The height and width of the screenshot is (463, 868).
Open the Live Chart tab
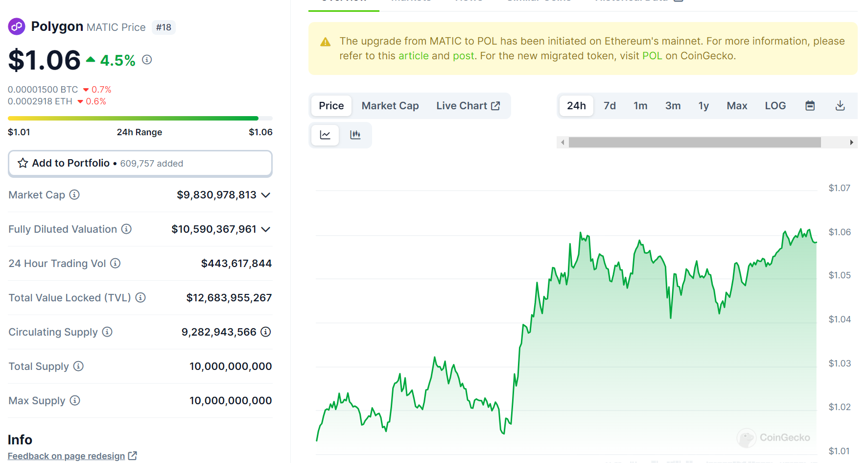(468, 106)
